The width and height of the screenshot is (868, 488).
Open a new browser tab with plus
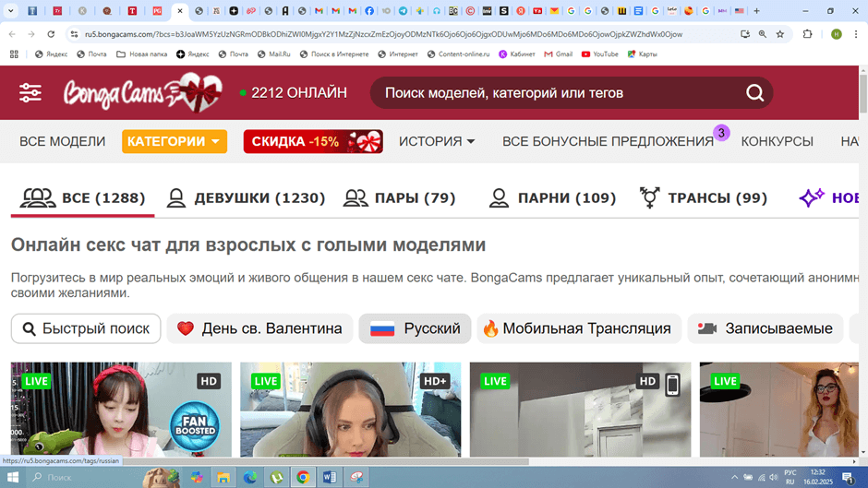click(756, 10)
